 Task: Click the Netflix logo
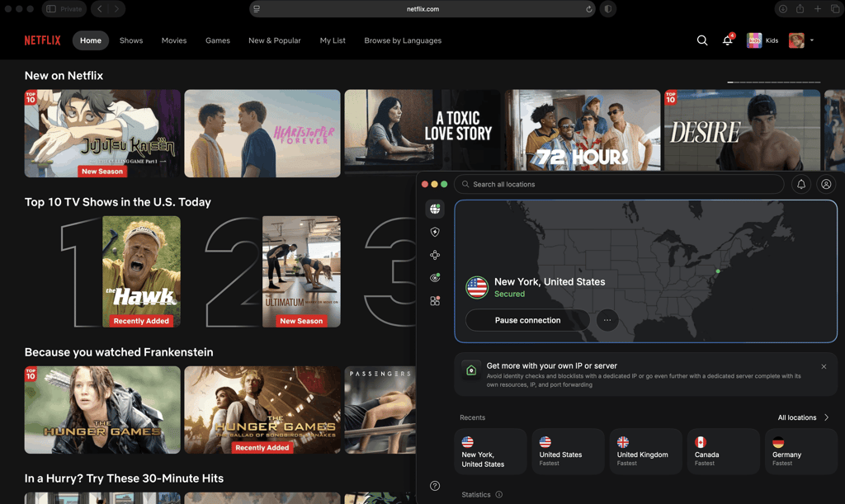[43, 40]
